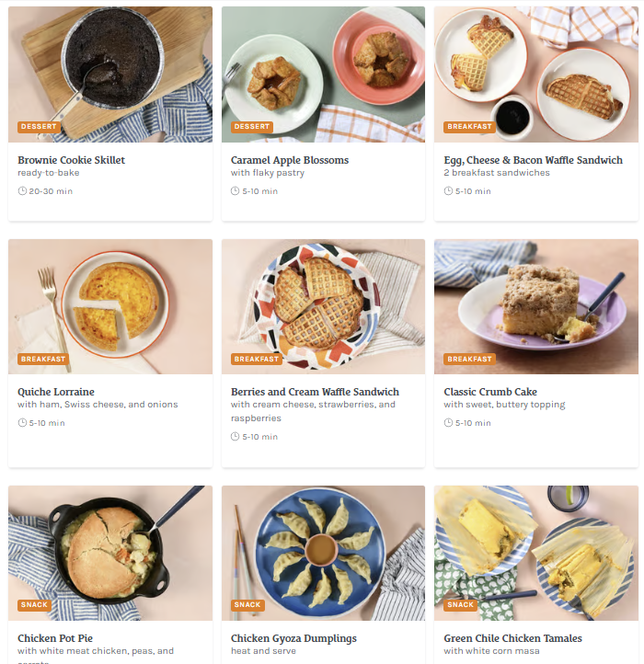Click the clock icon under Quiche Lorraine
This screenshot has width=644, height=664.
pyautogui.click(x=22, y=423)
